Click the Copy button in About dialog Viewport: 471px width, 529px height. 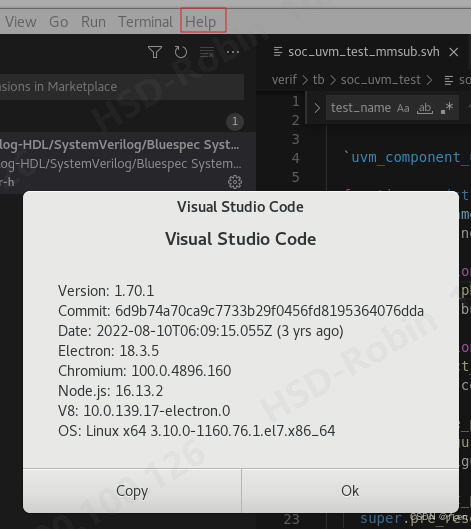(x=132, y=491)
